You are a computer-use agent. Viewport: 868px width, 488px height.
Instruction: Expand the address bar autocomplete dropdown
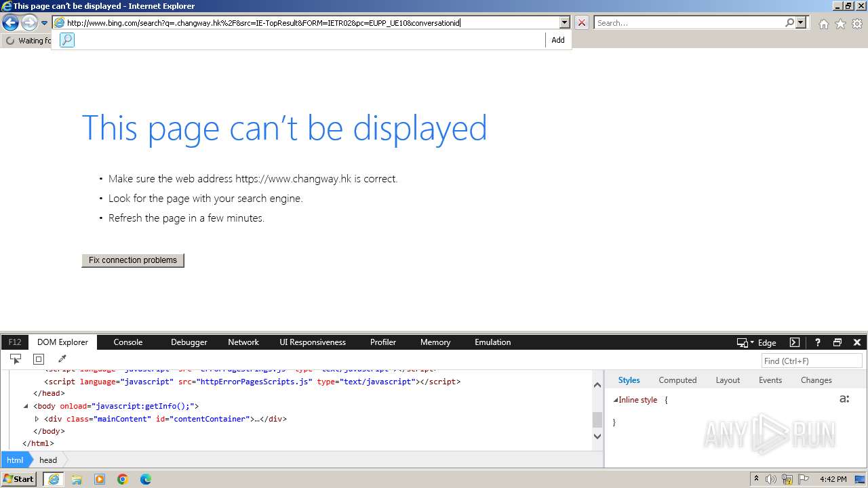564,23
